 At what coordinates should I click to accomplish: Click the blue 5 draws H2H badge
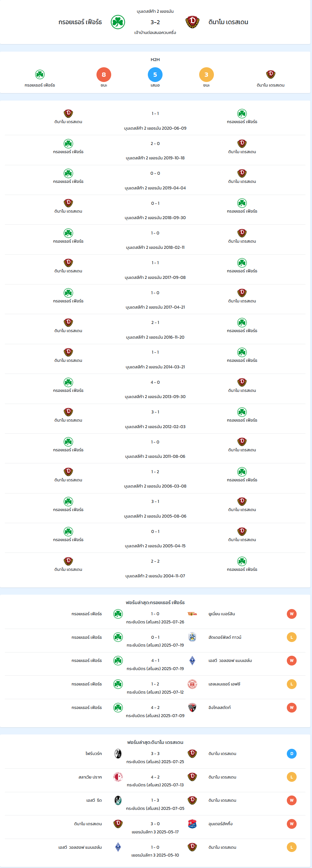click(155, 74)
